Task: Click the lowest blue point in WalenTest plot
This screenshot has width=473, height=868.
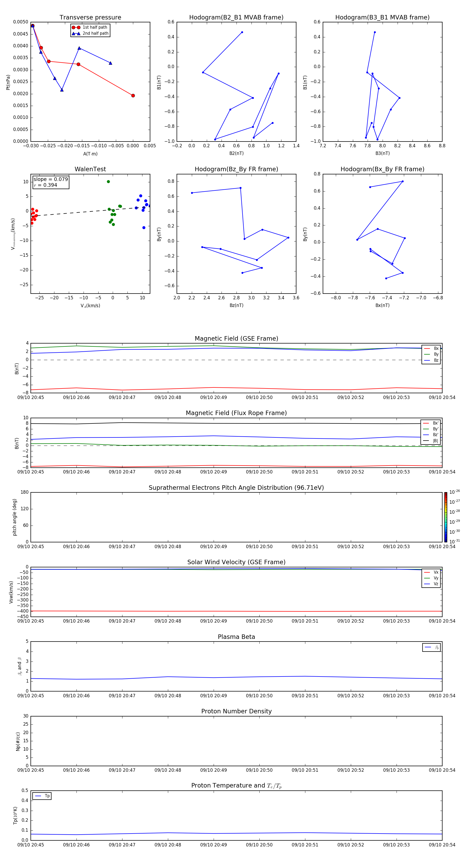Action: pyautogui.click(x=144, y=228)
